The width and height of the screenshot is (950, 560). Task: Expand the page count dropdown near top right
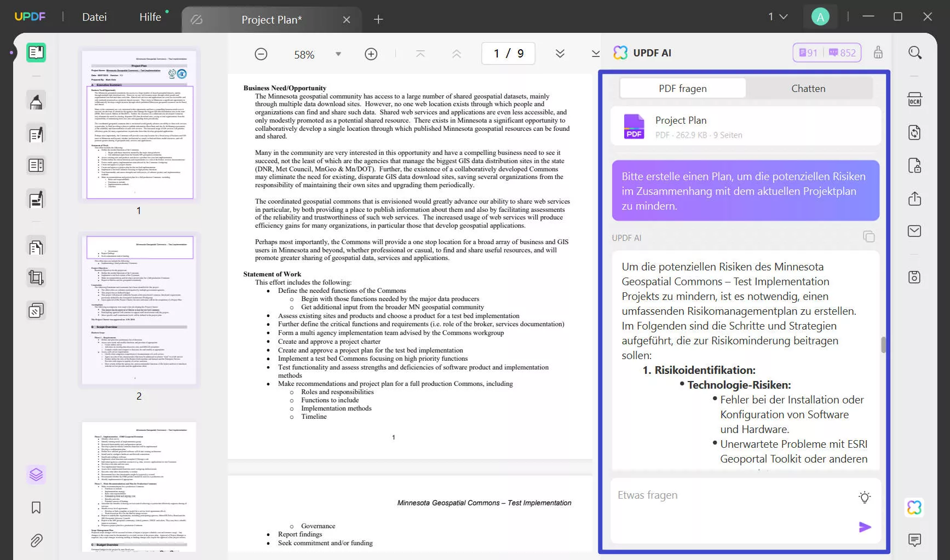(784, 16)
